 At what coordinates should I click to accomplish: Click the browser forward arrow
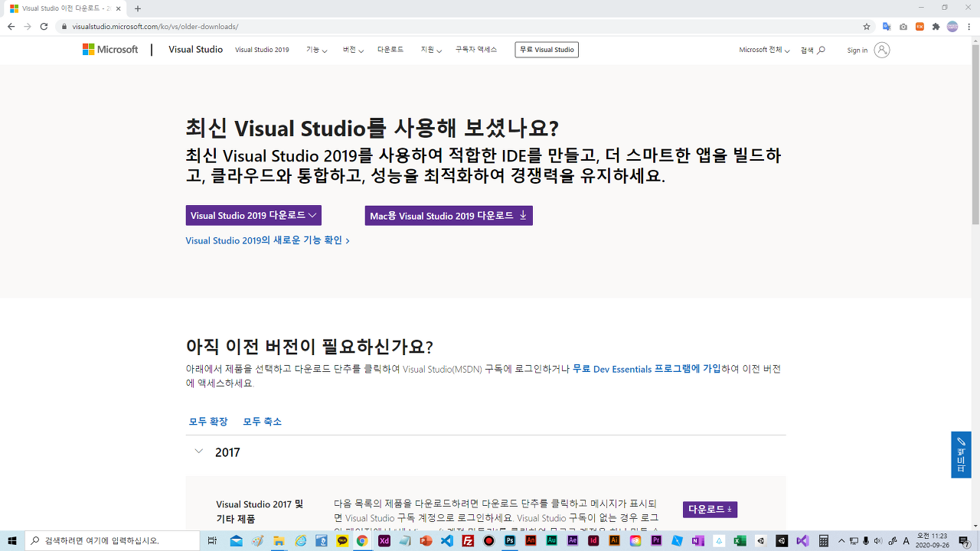pos(28,26)
